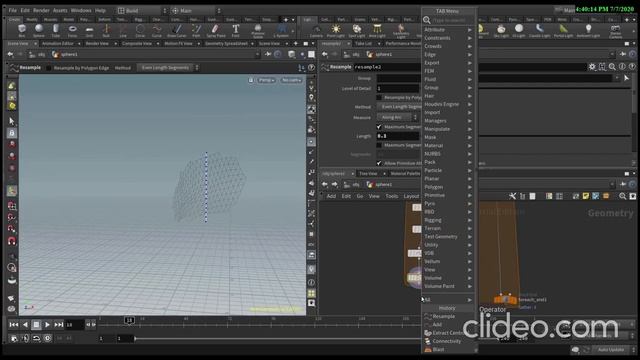Click network editor wrench tools icon
This screenshot has height=360, width=640.
(513, 196)
